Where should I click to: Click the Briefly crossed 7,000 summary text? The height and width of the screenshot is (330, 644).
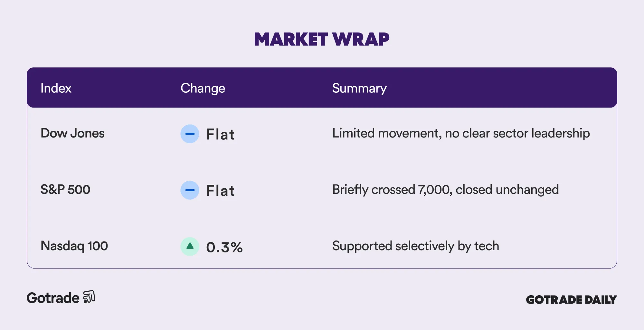pyautogui.click(x=445, y=190)
